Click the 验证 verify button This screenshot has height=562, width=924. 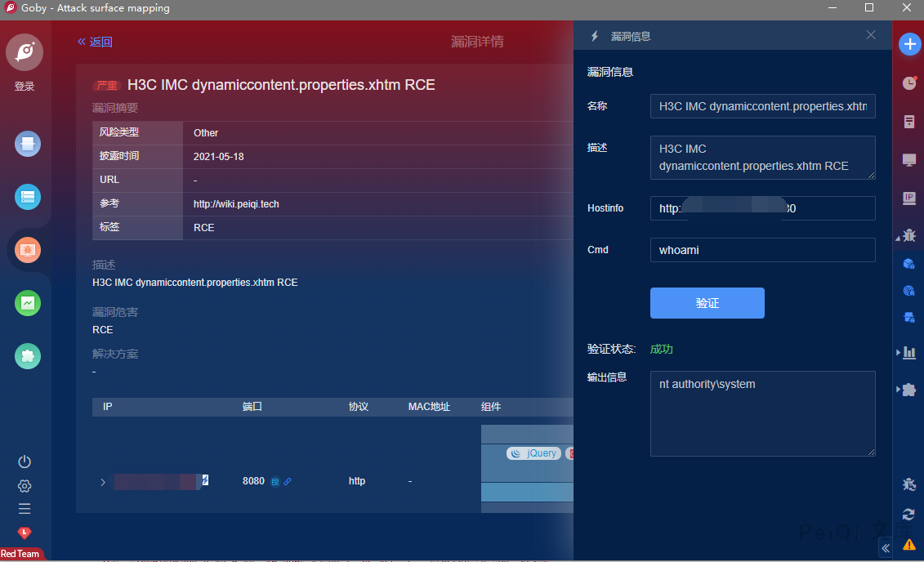[x=707, y=303]
